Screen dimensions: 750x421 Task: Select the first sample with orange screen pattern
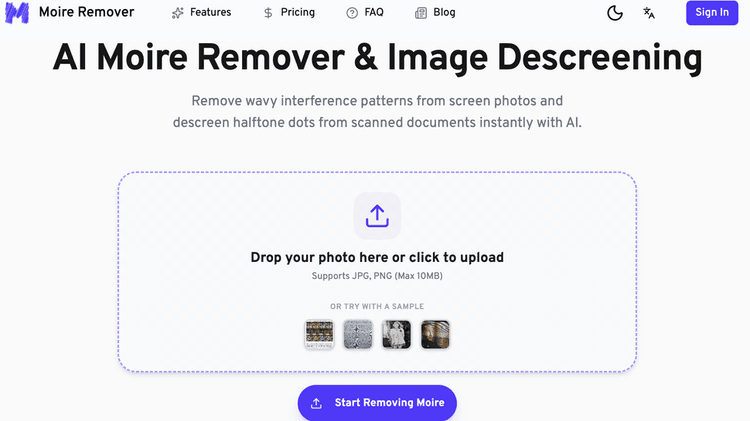click(320, 334)
